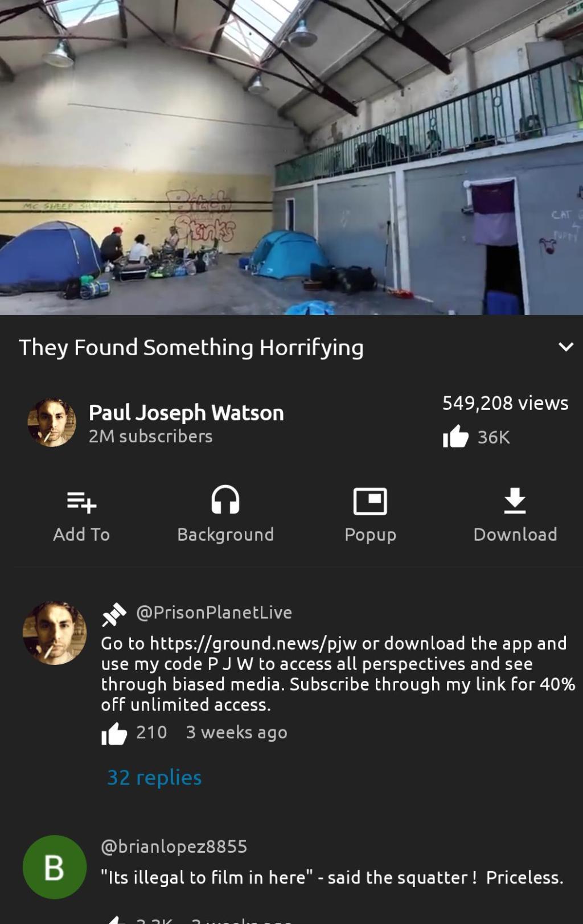Tap the video player area
583x924 pixels.
(291, 157)
